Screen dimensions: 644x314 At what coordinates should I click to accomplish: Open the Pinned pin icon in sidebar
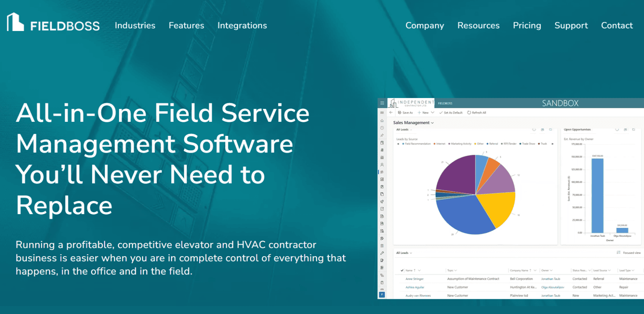[x=382, y=135]
